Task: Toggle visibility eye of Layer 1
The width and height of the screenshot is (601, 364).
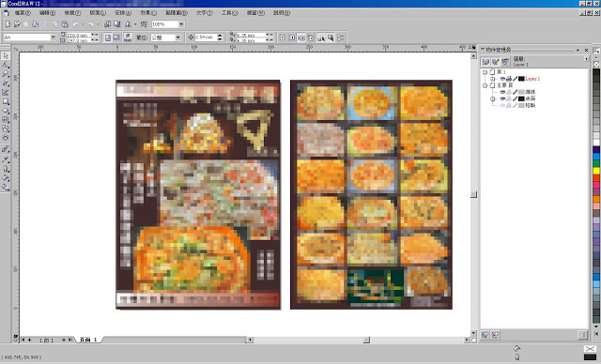Action: click(502, 79)
